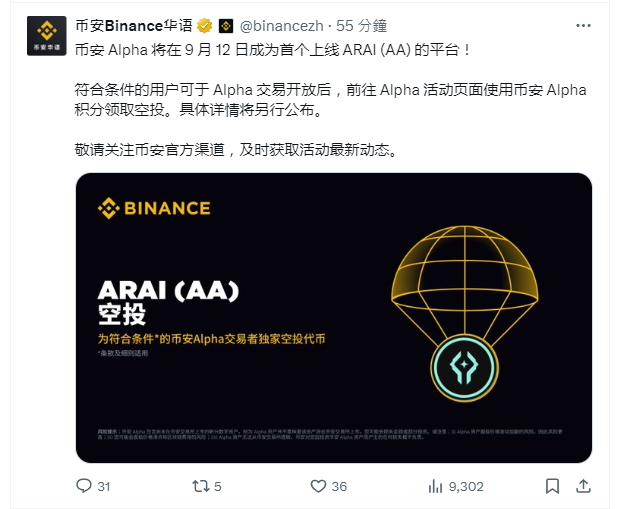Click the repost arrows icon
632x509 pixels.
click(200, 486)
